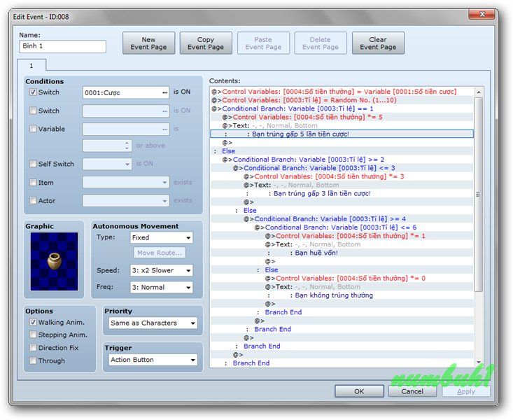Click the contents list scrollbar thumb
The height and width of the screenshot is (420, 513).
click(478, 195)
